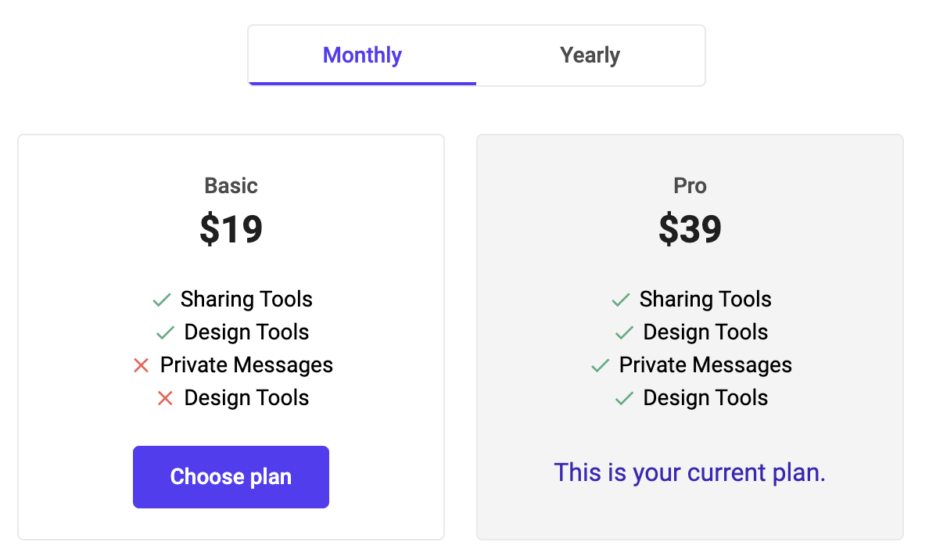Select the Pro plan title

coord(690,185)
